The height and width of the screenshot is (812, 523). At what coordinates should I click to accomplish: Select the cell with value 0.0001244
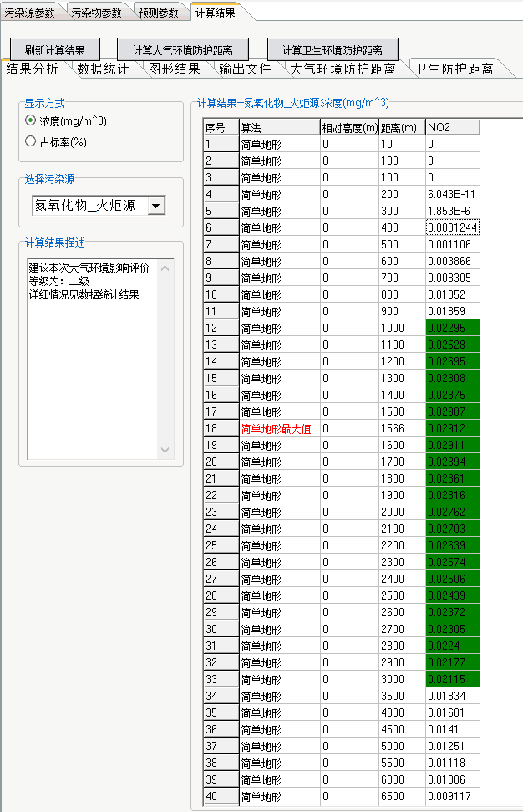click(453, 227)
